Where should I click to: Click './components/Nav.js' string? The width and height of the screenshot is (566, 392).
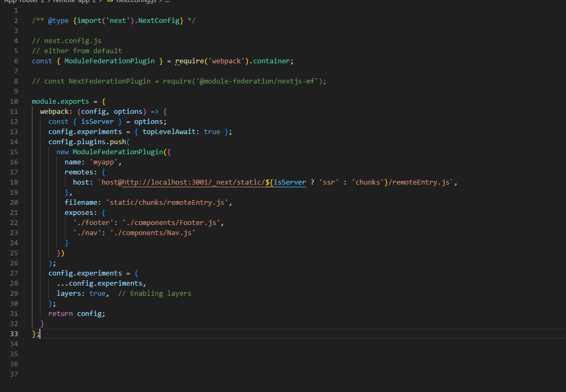pos(153,233)
